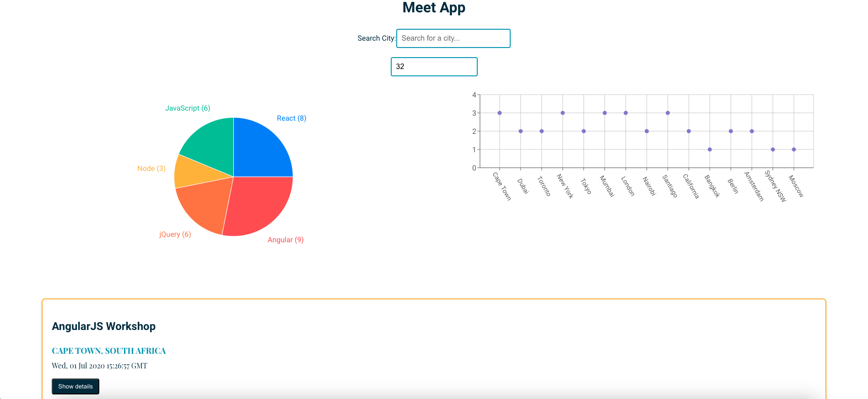
Task: Click the jQuery (6) pie label
Action: coord(175,234)
